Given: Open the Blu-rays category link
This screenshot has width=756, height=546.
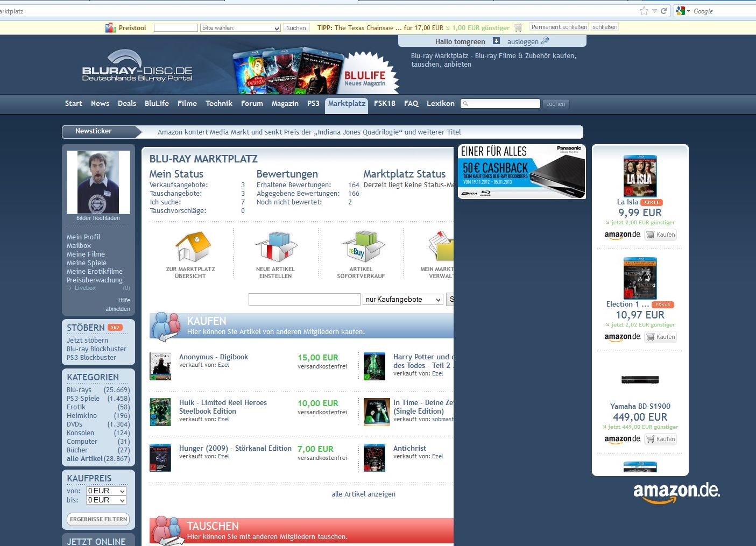Looking at the screenshot, I should (x=79, y=390).
